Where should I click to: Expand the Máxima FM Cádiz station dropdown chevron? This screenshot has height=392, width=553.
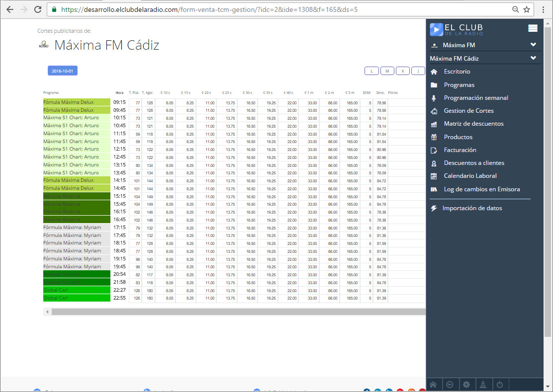pyautogui.click(x=533, y=58)
